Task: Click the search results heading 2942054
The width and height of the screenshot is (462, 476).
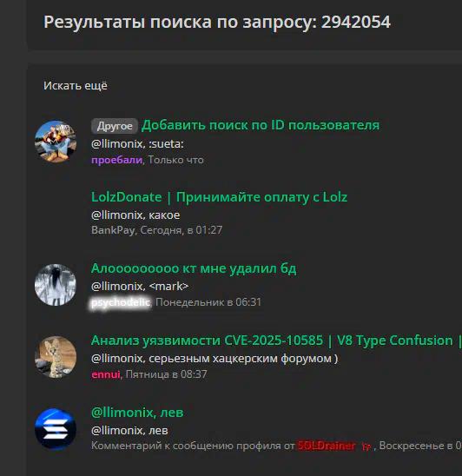Action: pyautogui.click(x=217, y=23)
